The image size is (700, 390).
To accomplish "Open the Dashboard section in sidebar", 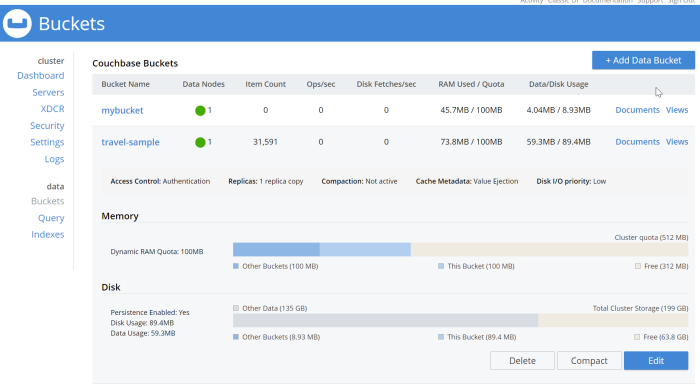I will tap(41, 75).
